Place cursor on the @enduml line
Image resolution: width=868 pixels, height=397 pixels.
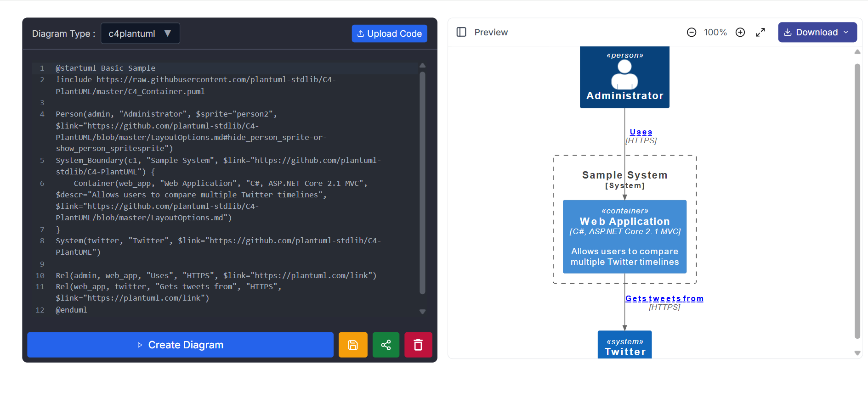click(71, 310)
